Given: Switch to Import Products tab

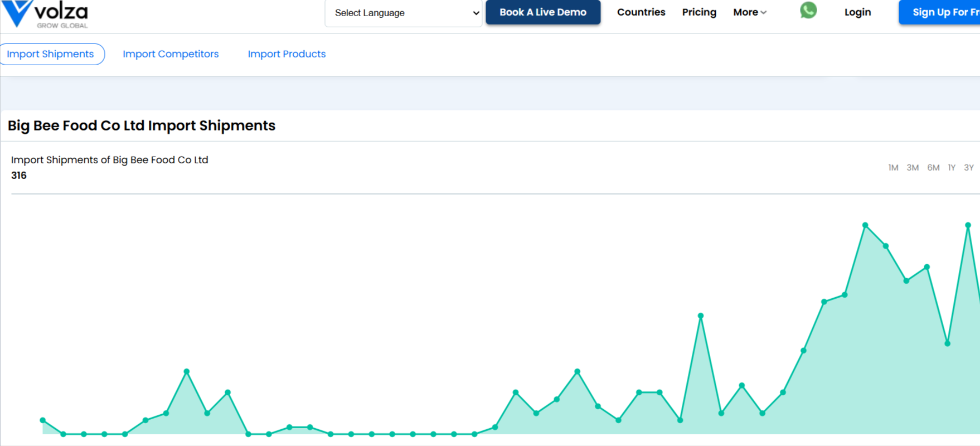Looking at the screenshot, I should tap(287, 54).
